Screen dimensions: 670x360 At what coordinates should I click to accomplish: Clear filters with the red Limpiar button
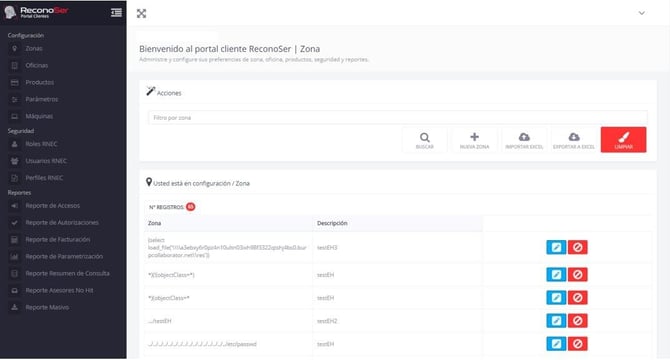(623, 140)
